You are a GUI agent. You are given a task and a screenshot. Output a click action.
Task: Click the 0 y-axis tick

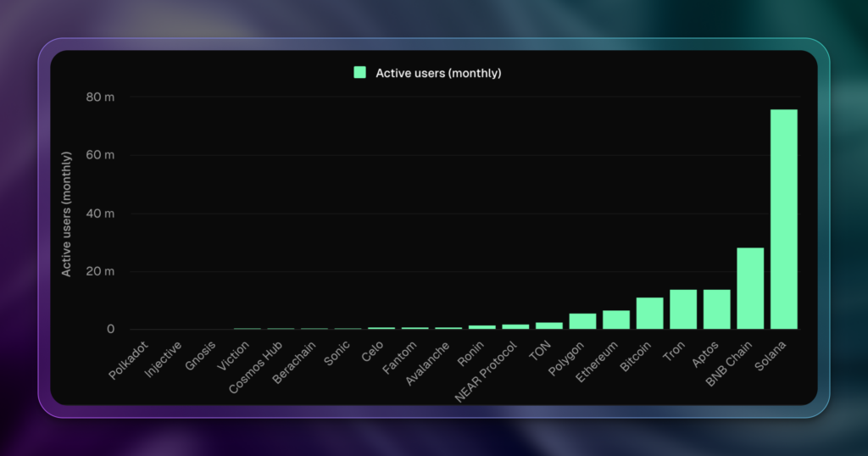coord(111,329)
